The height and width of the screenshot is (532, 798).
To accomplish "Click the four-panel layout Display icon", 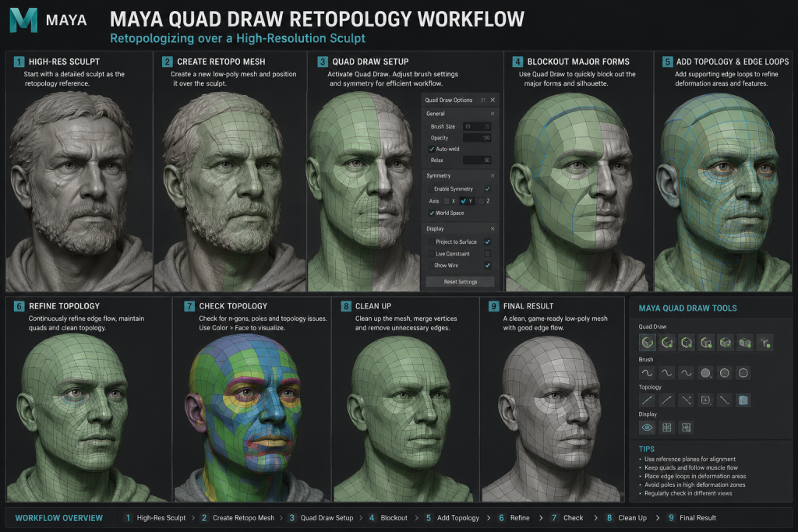I will 686,427.
